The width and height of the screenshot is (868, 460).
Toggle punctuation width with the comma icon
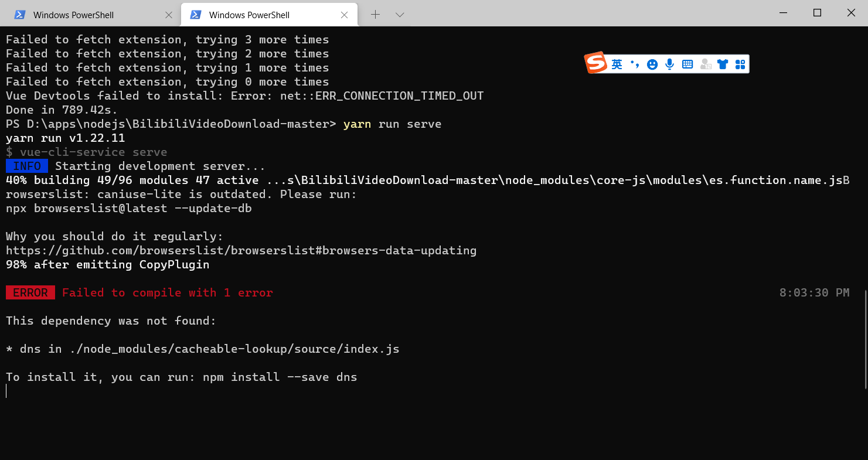pyautogui.click(x=635, y=64)
